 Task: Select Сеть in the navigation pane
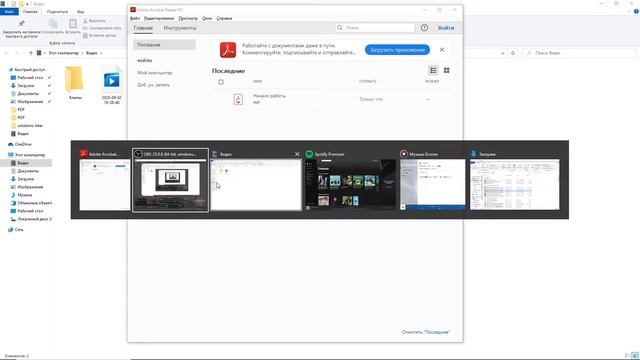click(16, 230)
